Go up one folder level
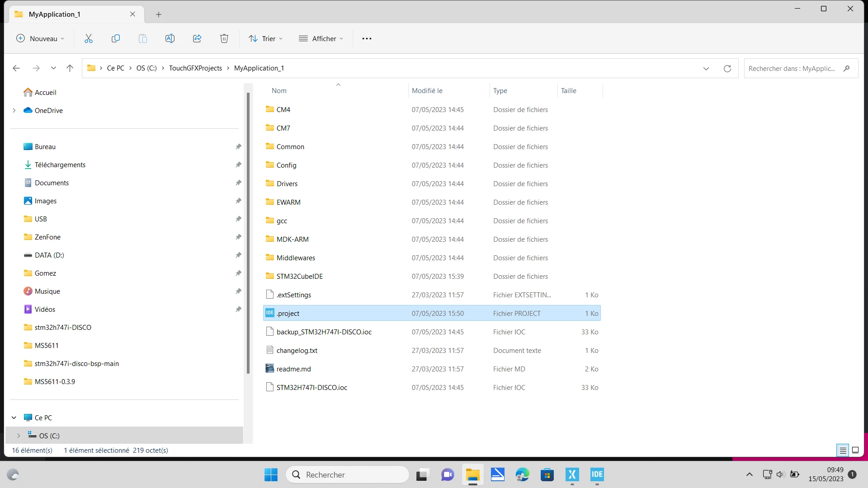The width and height of the screenshot is (868, 488). point(70,68)
